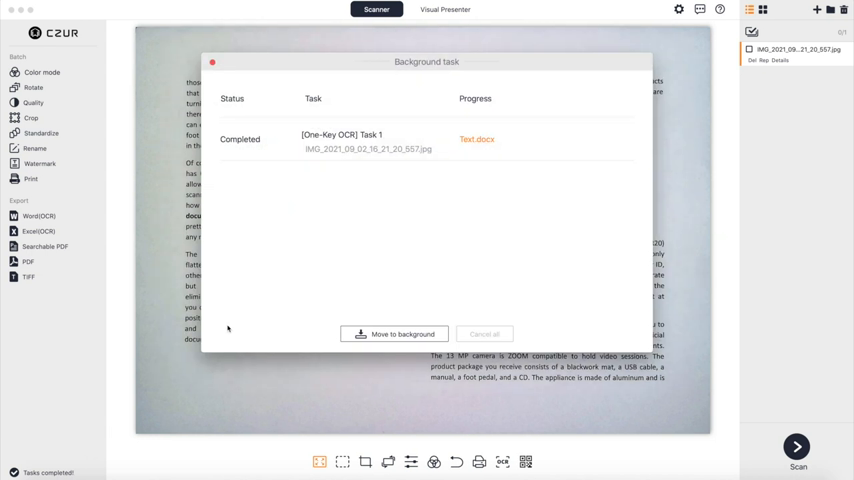
Task: Switch file panel to list view
Action: 749,9
